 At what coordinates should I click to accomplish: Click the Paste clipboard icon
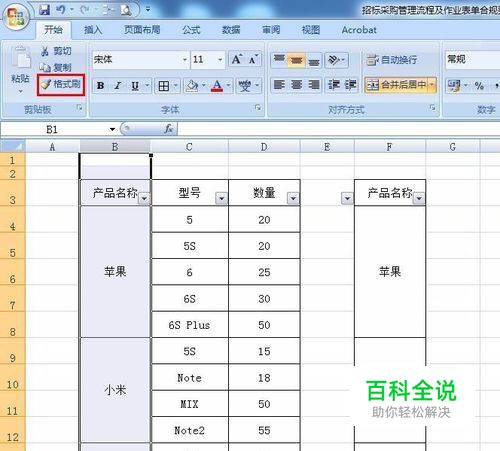coord(21,58)
